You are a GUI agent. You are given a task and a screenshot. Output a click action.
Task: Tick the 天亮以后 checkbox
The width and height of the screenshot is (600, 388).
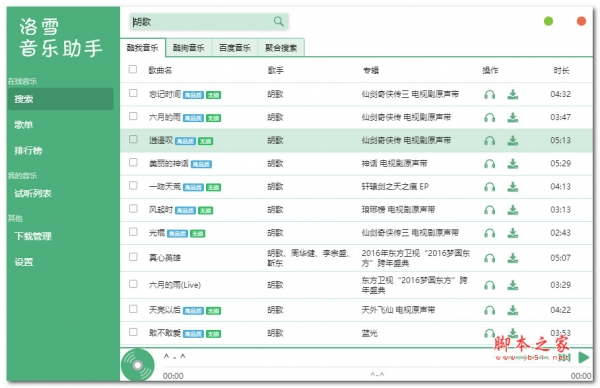[133, 309]
